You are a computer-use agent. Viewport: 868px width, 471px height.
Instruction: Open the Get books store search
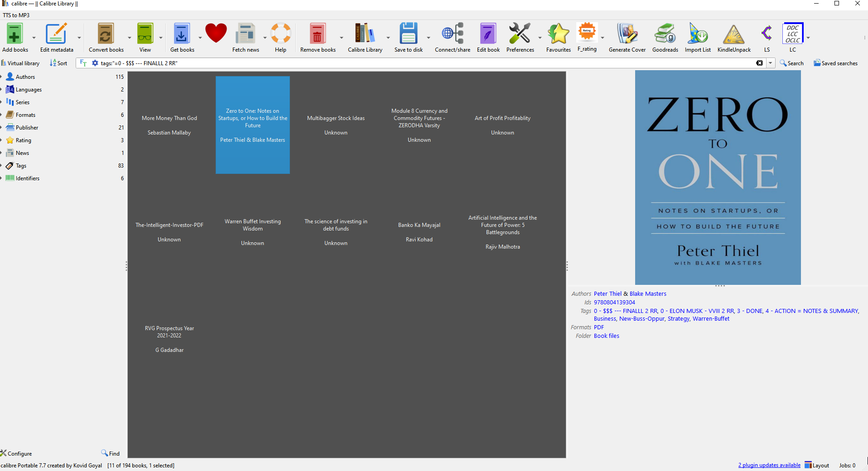point(182,34)
